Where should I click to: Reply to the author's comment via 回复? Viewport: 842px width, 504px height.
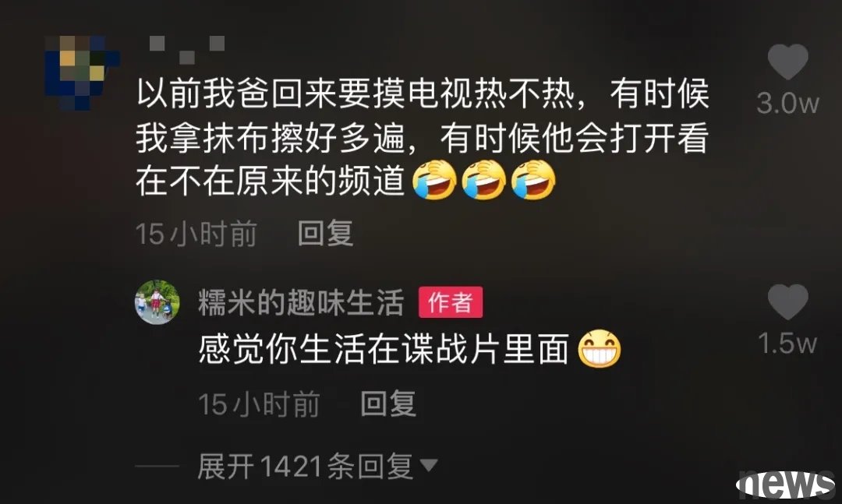tap(388, 404)
